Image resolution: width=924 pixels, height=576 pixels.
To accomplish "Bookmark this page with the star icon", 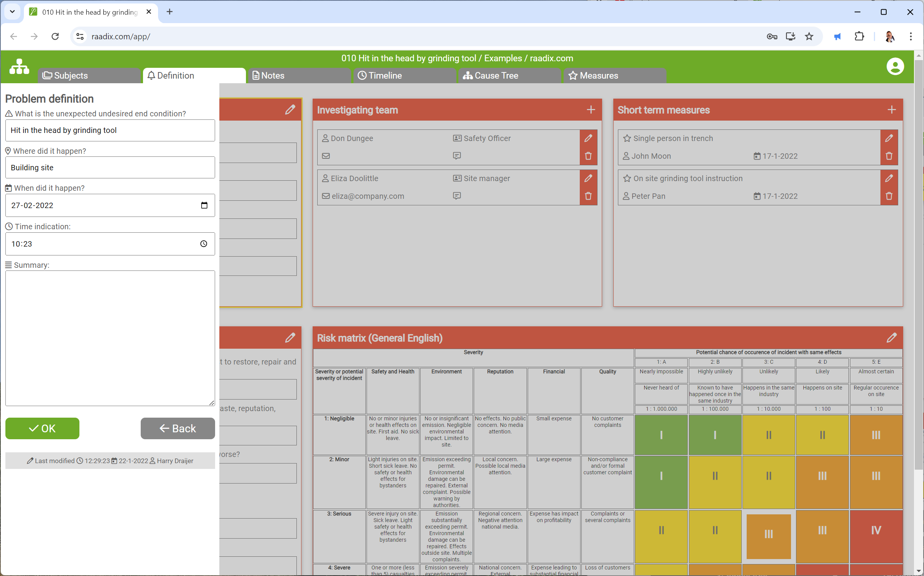I will coord(809,37).
